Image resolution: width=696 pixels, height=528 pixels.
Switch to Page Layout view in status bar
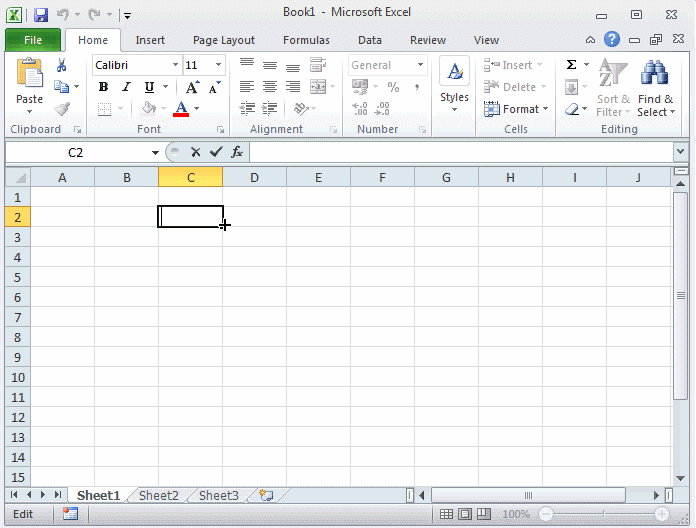pyautogui.click(x=465, y=514)
